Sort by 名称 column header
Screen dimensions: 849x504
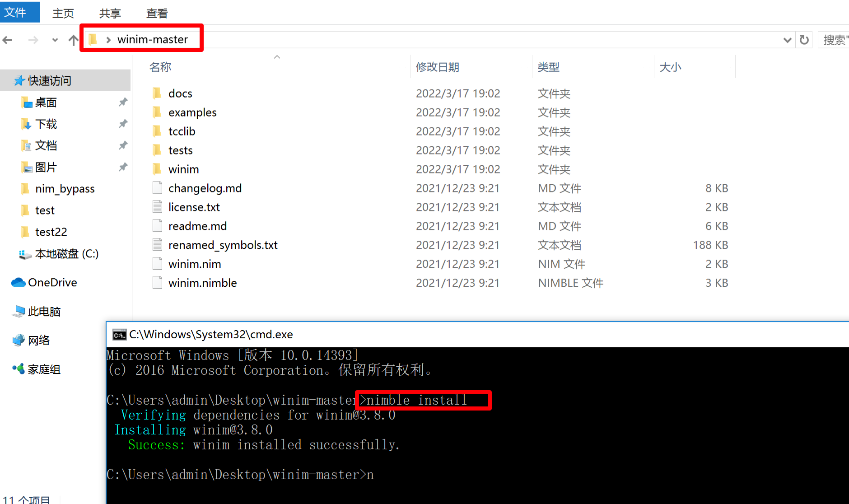coord(160,67)
